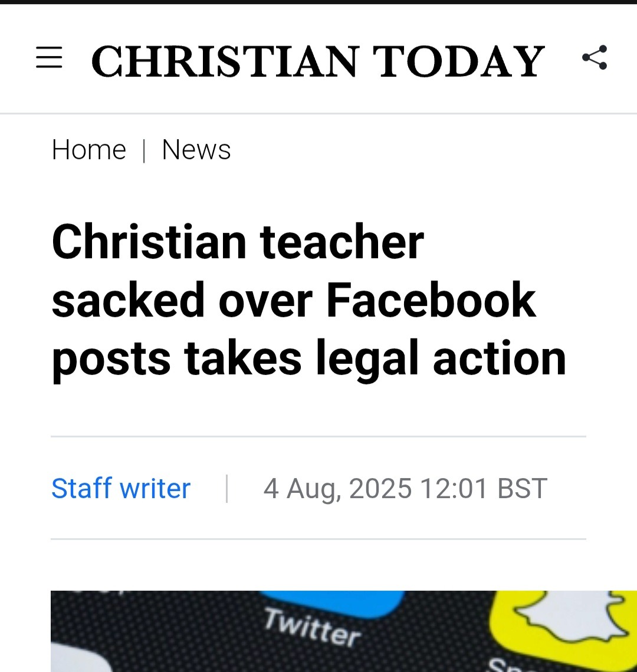Open the Staff writer author page
This screenshot has height=672, width=637.
point(121,489)
